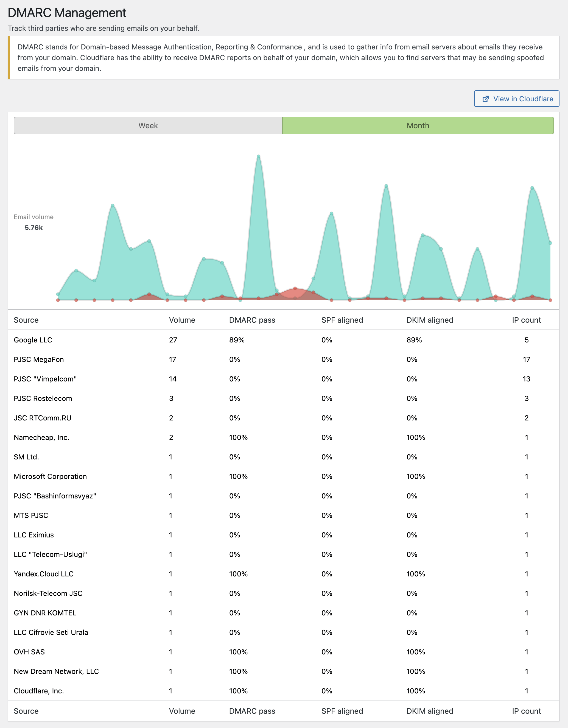Viewport: 568px width, 728px height.
Task: Select the Month tab
Action: (418, 126)
